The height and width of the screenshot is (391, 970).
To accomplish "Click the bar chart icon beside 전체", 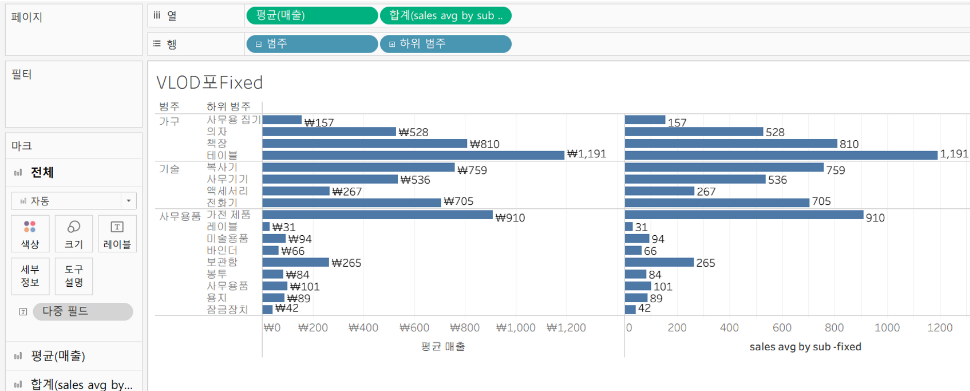I will [17, 173].
